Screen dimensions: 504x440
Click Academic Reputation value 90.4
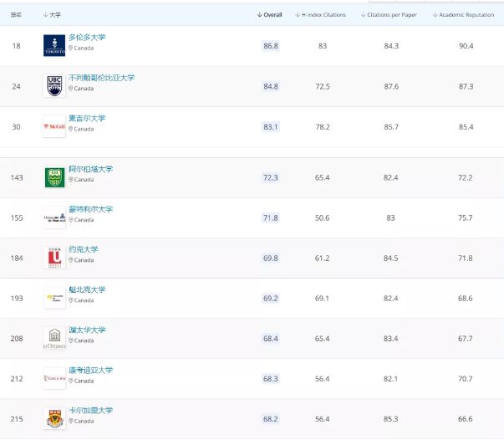466,46
